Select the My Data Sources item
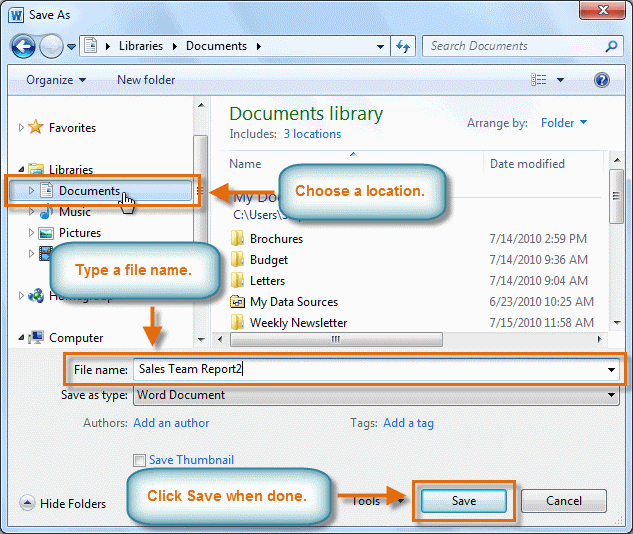Image resolution: width=633 pixels, height=534 pixels. [x=293, y=302]
